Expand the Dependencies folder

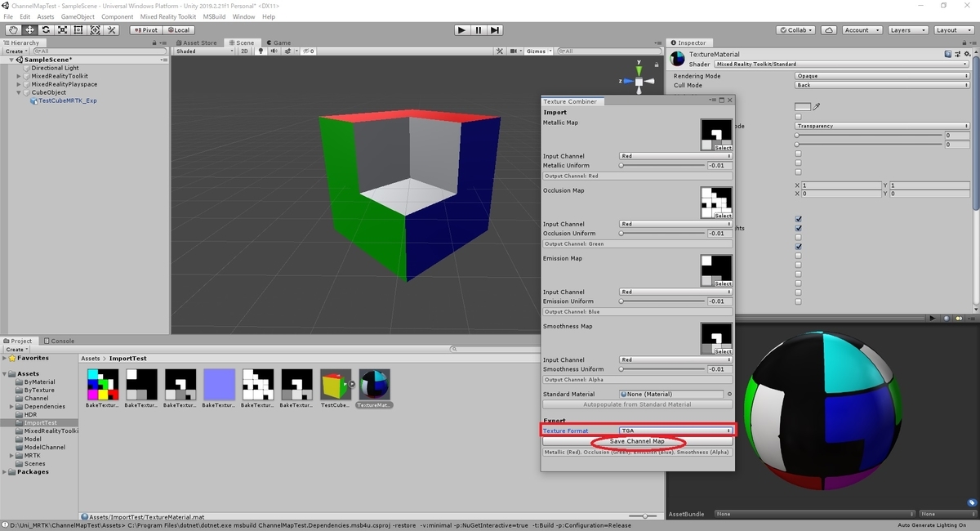click(12, 406)
